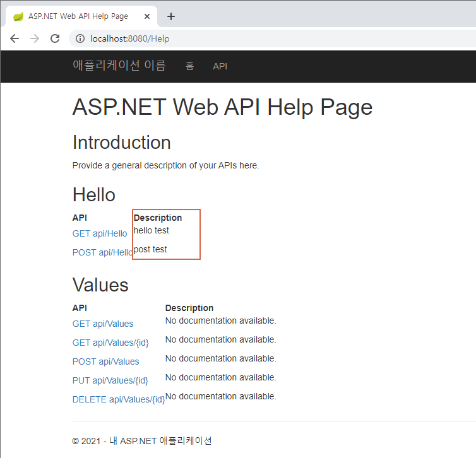Screen dimensions: 476x458
Task: Click the 'post test' description text
Action: point(150,249)
